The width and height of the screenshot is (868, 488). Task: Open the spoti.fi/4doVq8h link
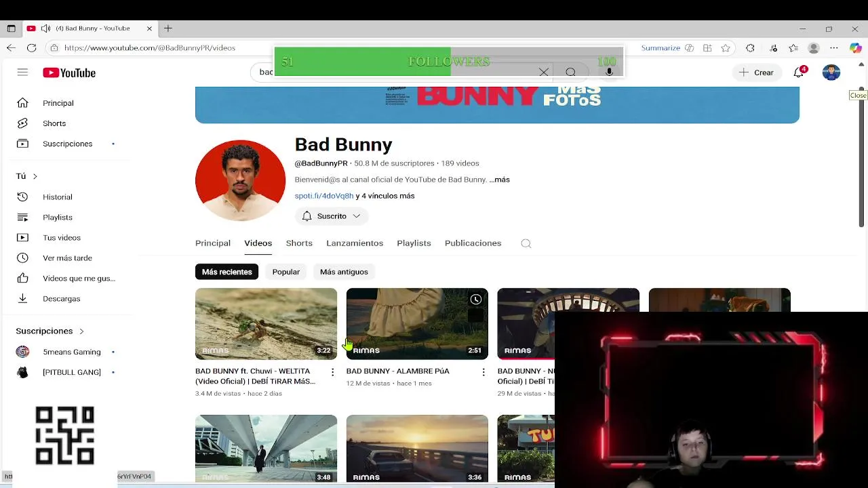point(324,196)
